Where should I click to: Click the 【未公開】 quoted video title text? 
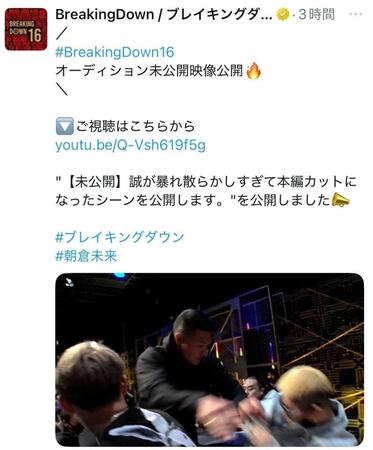pos(206,191)
